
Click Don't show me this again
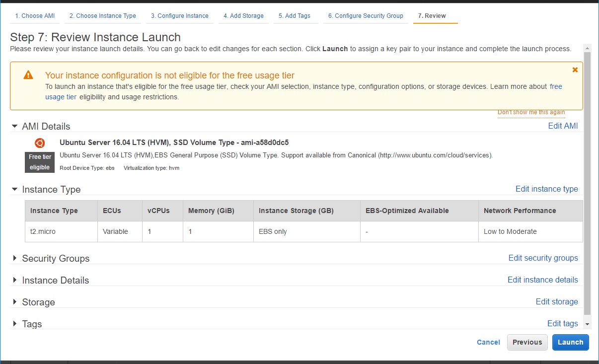[x=531, y=112]
